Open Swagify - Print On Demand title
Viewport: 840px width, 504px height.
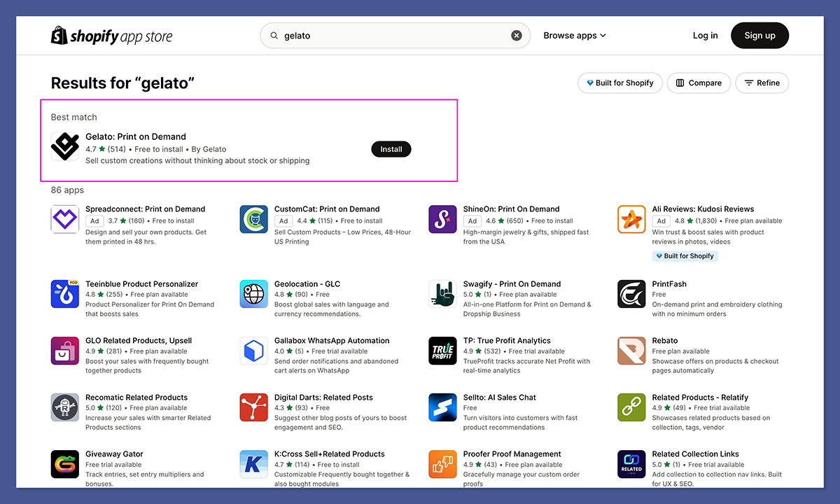(x=512, y=283)
